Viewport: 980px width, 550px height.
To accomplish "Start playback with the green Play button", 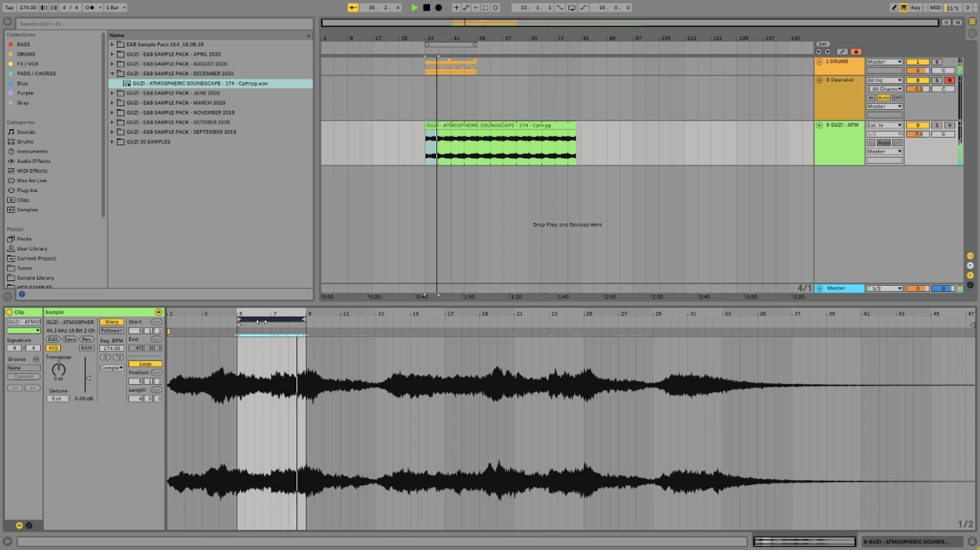I will click(x=415, y=7).
